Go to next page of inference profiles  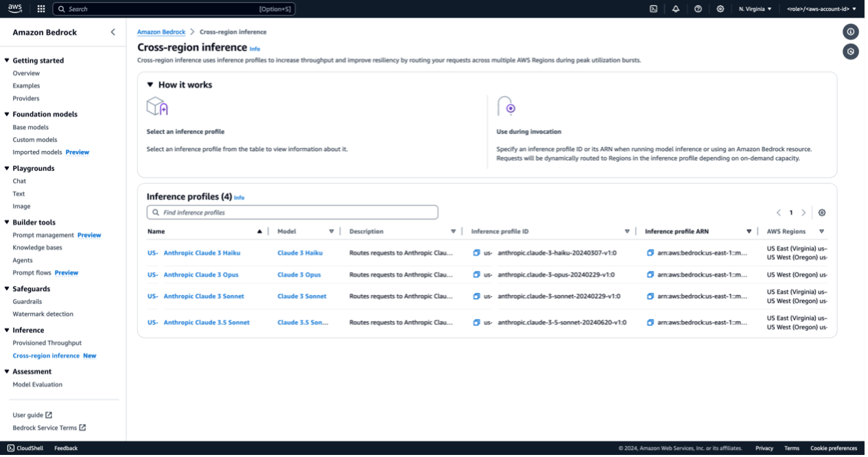coord(804,213)
